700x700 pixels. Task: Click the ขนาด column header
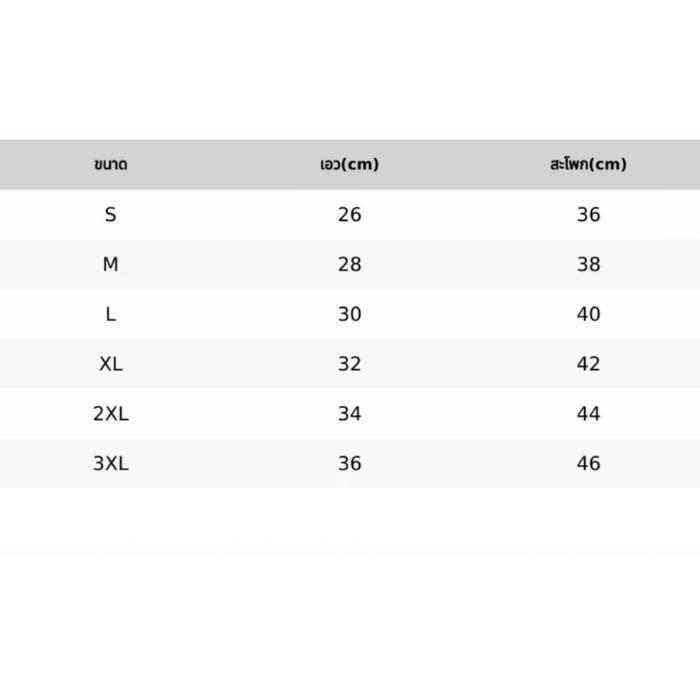coord(111,164)
